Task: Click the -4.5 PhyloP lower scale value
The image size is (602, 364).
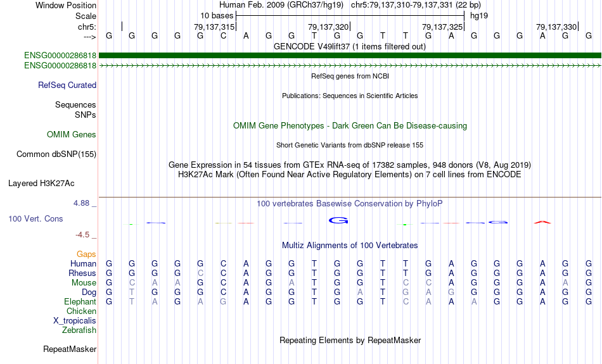Action: 82,235
